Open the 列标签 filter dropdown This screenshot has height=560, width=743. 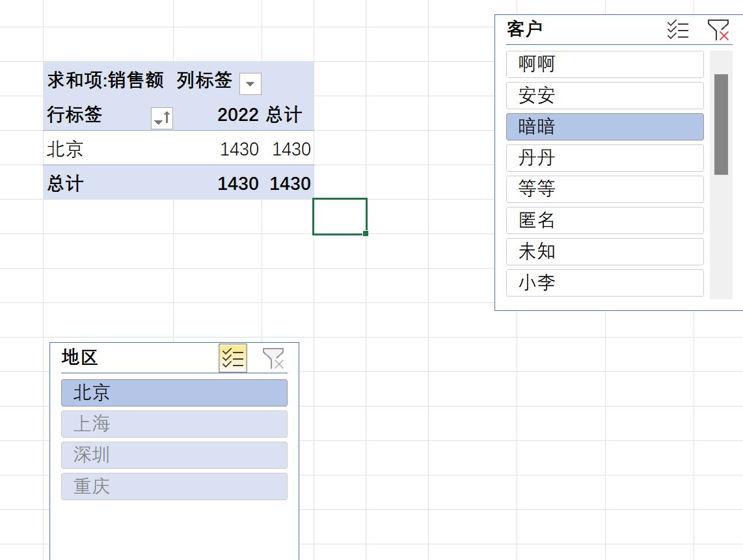pyautogui.click(x=250, y=84)
